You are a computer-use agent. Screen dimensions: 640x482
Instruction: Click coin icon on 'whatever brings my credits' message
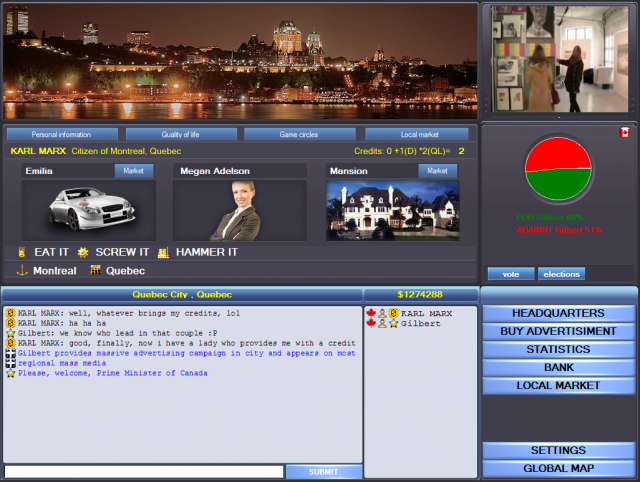click(11, 313)
